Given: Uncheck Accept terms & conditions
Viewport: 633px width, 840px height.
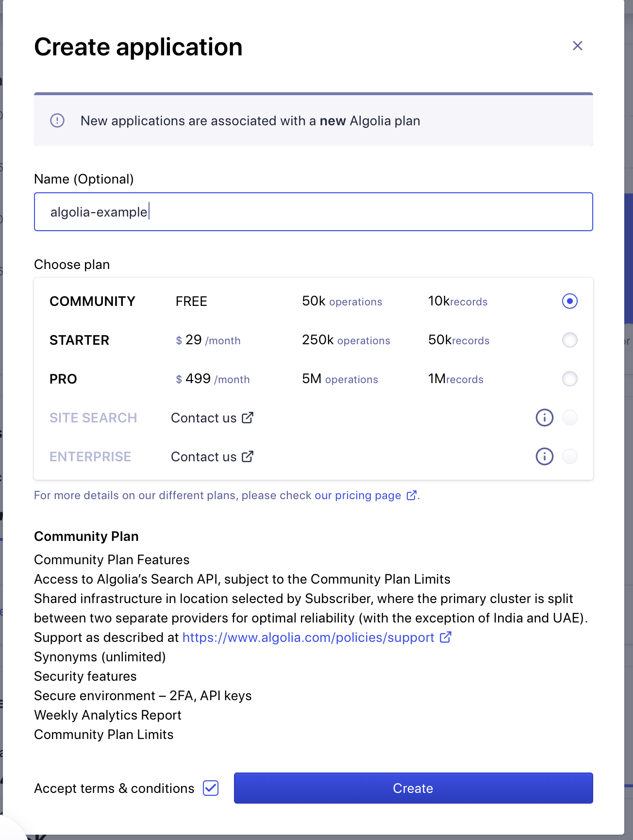Looking at the screenshot, I should click(x=210, y=788).
